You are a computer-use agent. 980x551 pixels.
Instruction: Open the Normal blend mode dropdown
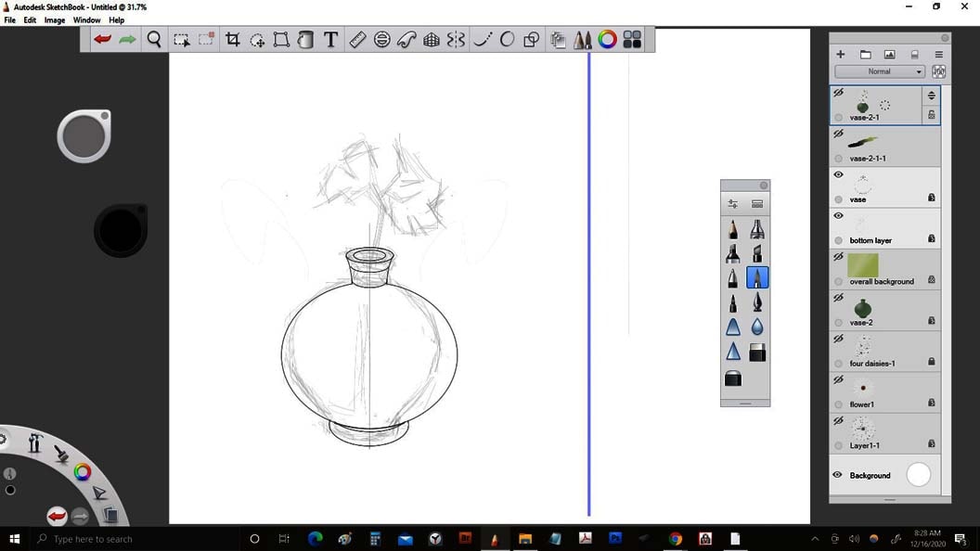[880, 71]
